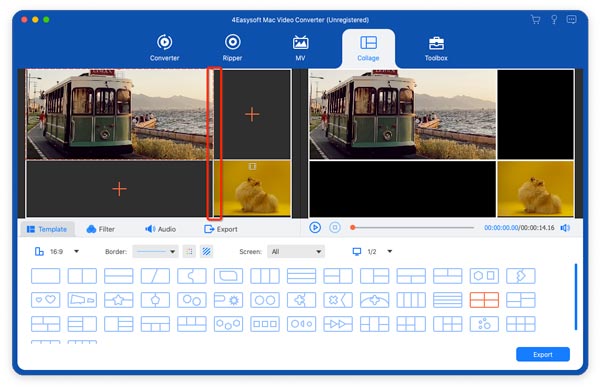Choose the double arrows template
600x389 pixels.
click(338, 324)
